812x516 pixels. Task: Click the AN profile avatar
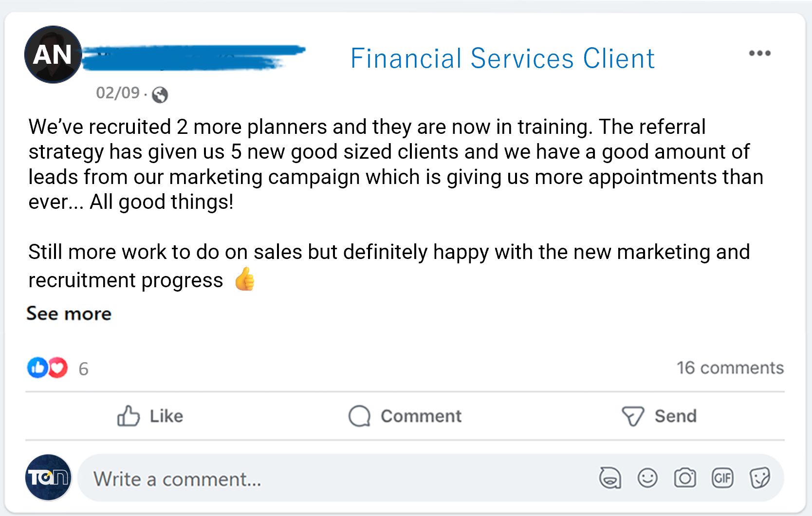click(53, 54)
